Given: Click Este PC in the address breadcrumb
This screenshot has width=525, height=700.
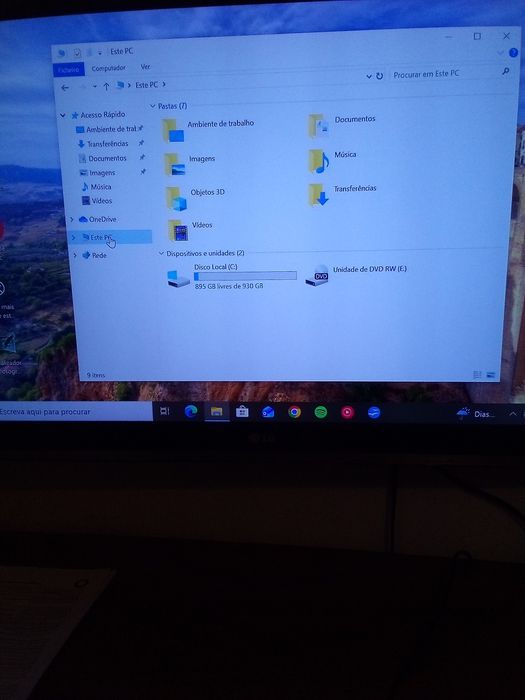Looking at the screenshot, I should pyautogui.click(x=146, y=85).
